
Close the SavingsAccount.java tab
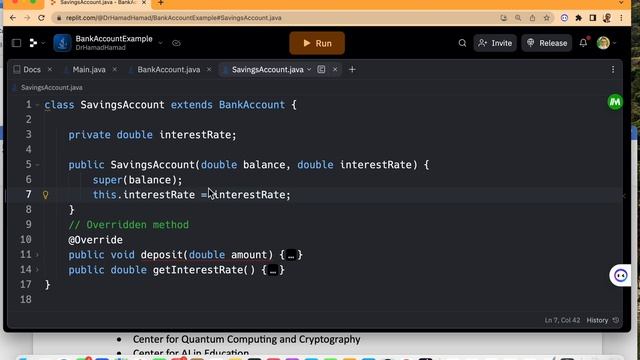[x=335, y=69]
